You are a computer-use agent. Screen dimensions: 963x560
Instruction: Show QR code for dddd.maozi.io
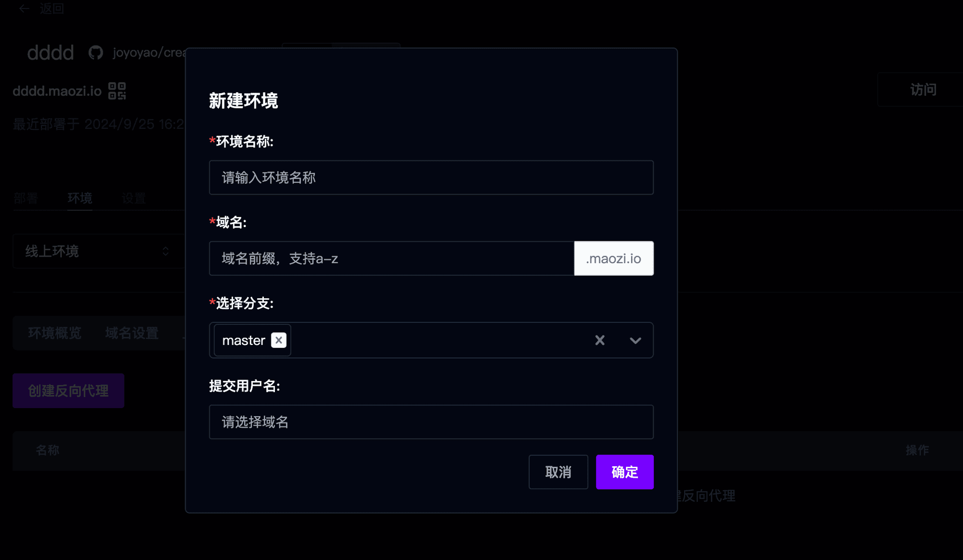click(117, 91)
